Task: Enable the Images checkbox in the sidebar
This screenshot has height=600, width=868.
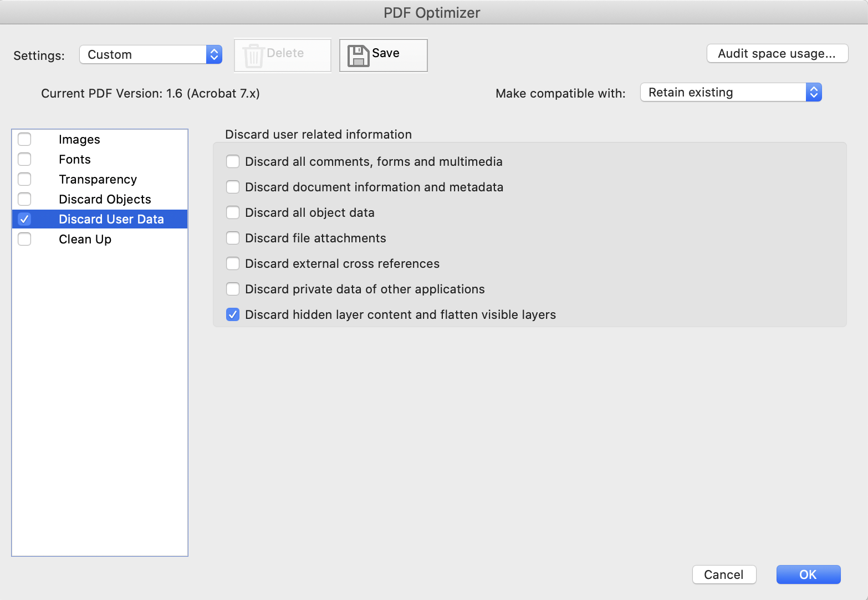Action: [x=24, y=139]
